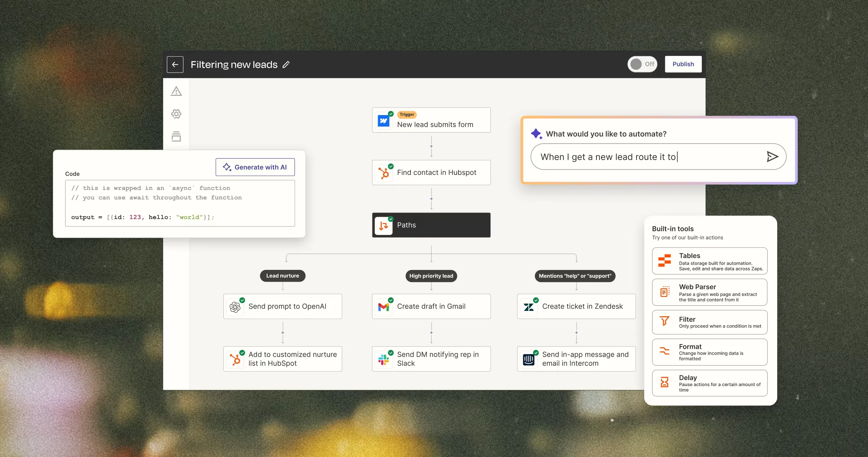
Task: Open the settings gear in sidebar
Action: tap(176, 114)
